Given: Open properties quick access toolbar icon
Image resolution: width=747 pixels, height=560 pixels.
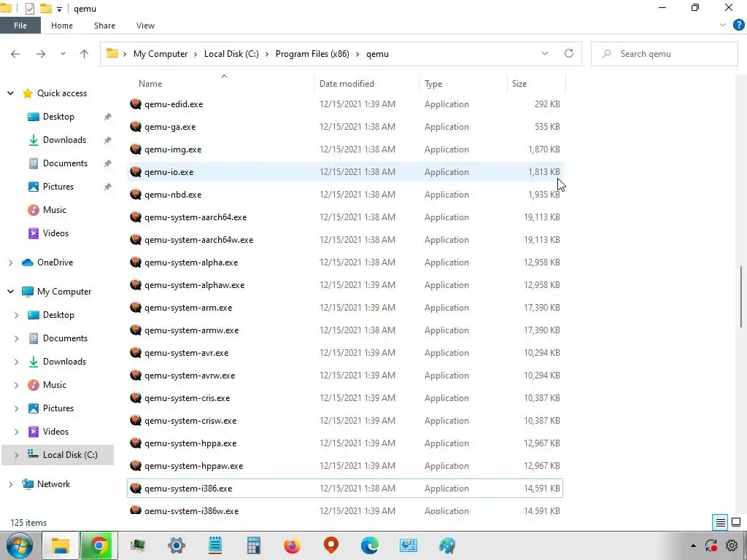Looking at the screenshot, I should [x=29, y=9].
